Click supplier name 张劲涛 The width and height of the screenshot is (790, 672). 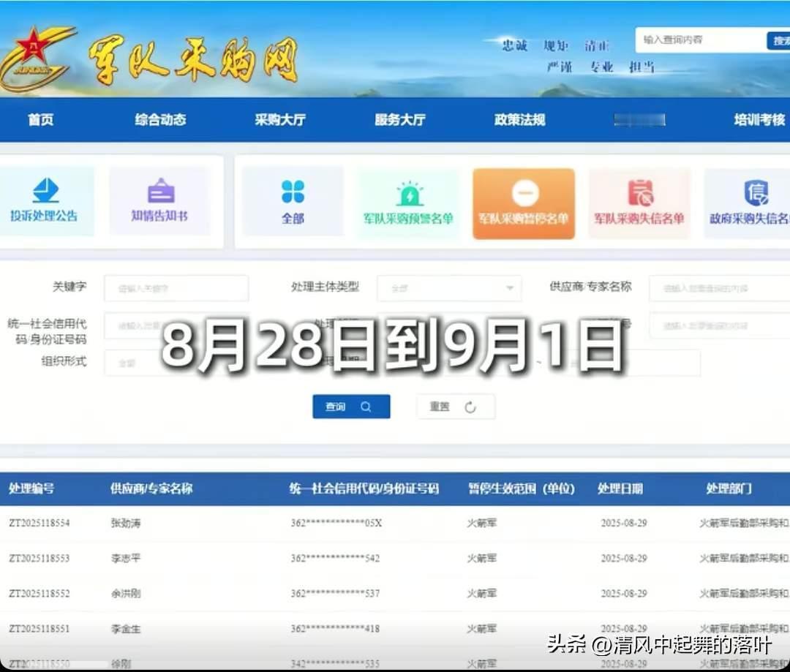point(126,524)
